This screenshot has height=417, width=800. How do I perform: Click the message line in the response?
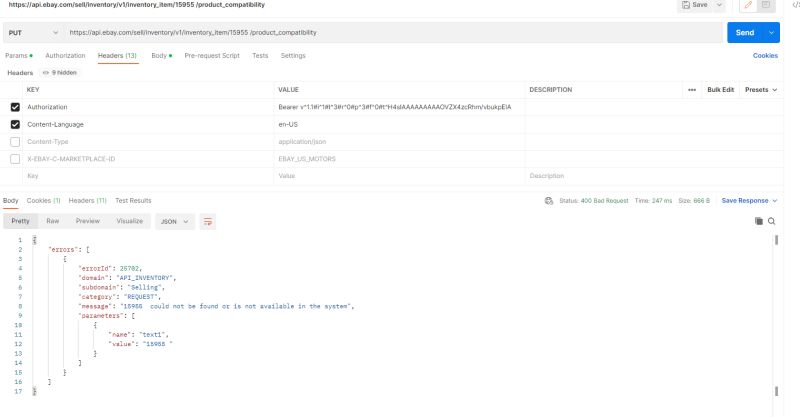pyautogui.click(x=216, y=306)
